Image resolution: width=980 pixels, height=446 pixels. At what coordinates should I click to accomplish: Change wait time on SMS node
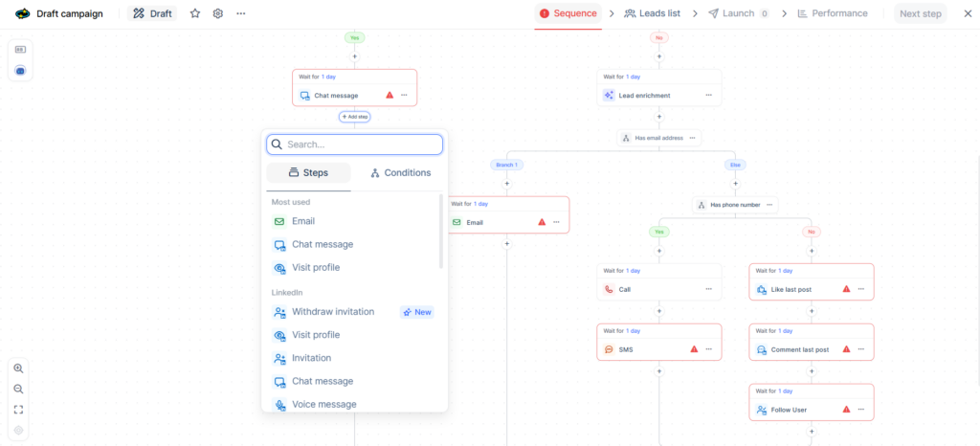pos(634,331)
